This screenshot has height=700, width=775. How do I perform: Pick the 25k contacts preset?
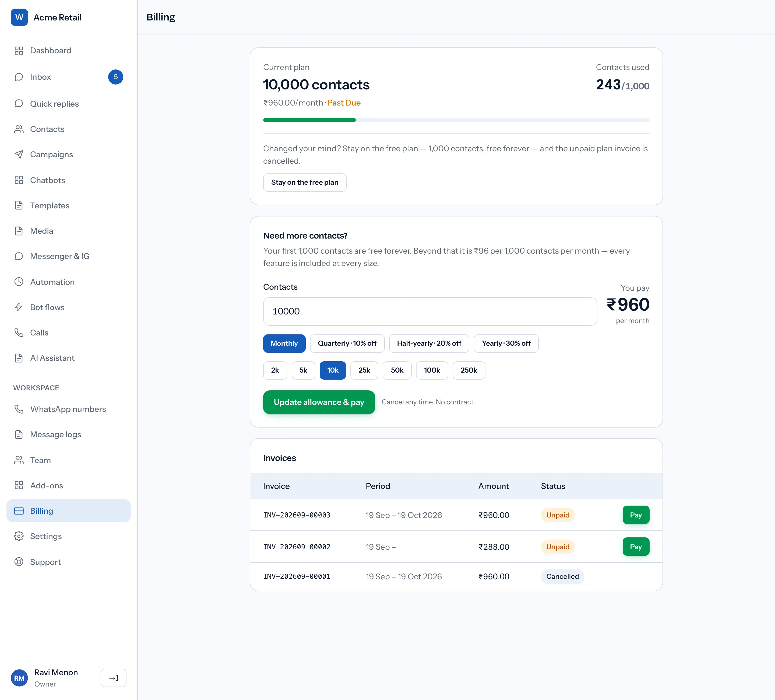[364, 370]
